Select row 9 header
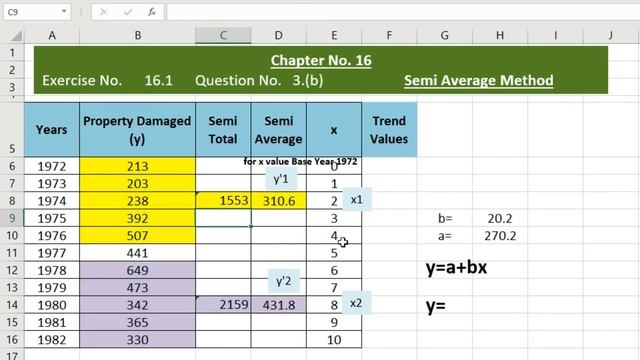Viewport: 640px width, 360px height. click(12, 218)
